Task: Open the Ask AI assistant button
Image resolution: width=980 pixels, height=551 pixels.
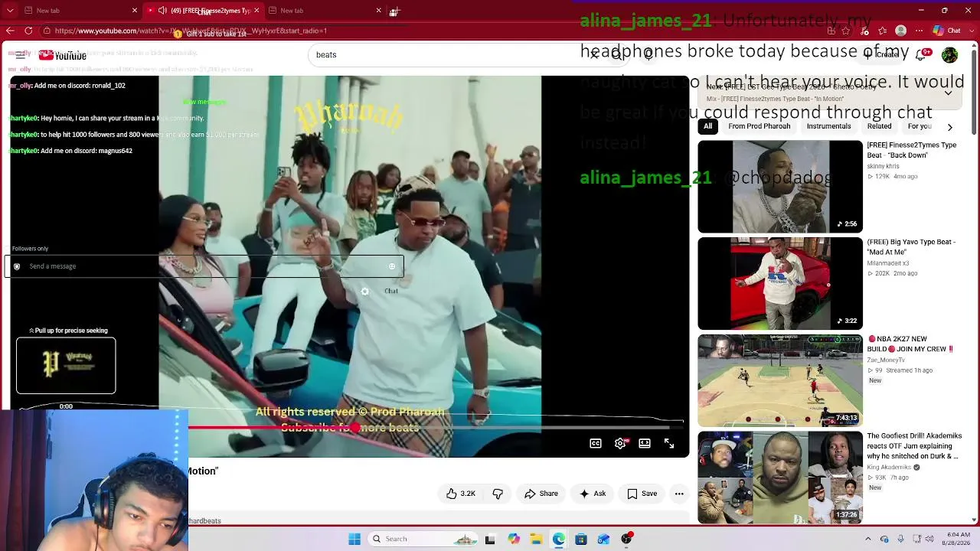Action: pos(593,494)
